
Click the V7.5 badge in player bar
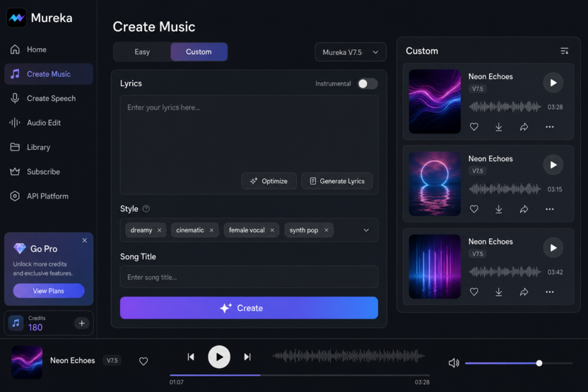point(112,360)
